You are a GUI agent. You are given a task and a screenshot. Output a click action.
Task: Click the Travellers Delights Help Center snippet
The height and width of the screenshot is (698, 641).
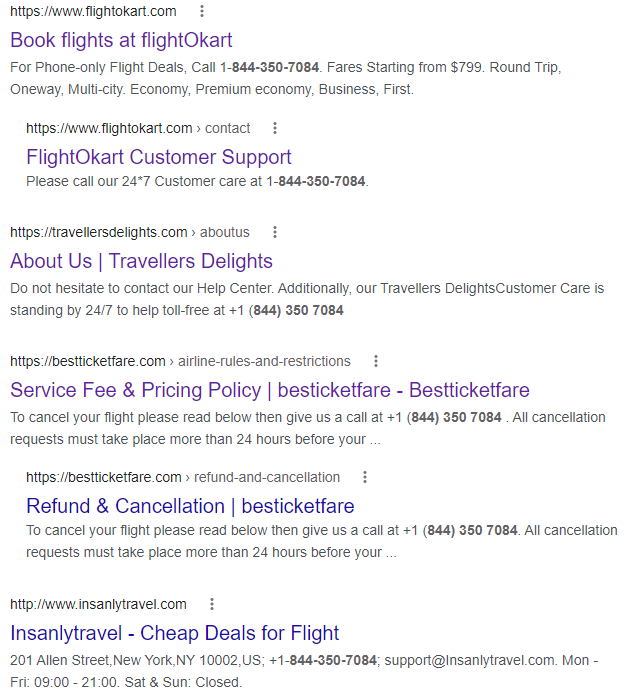tap(307, 299)
